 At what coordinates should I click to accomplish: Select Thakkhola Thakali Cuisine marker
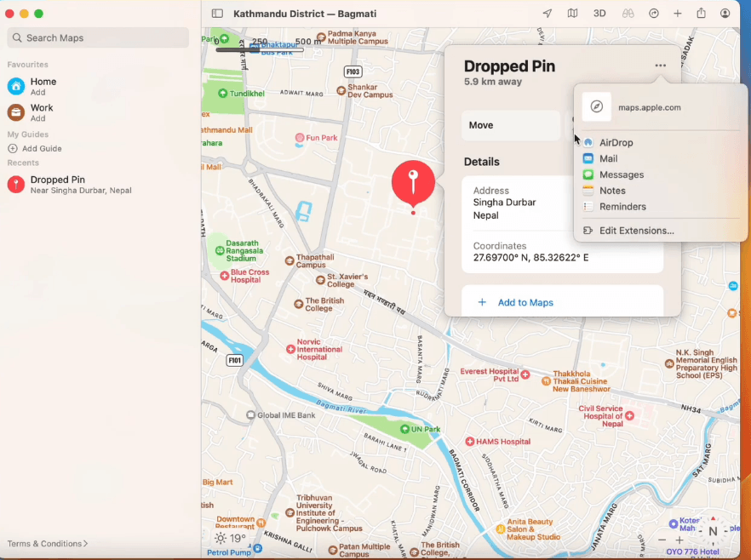(x=546, y=381)
